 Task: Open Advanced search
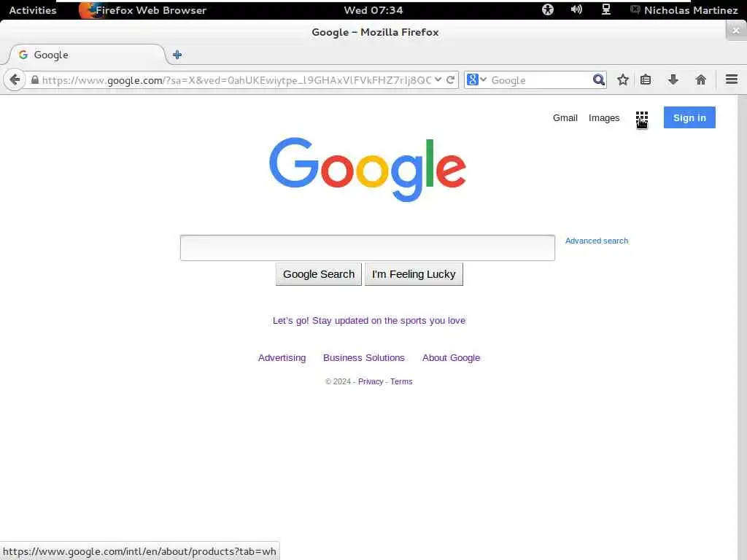pyautogui.click(x=597, y=241)
